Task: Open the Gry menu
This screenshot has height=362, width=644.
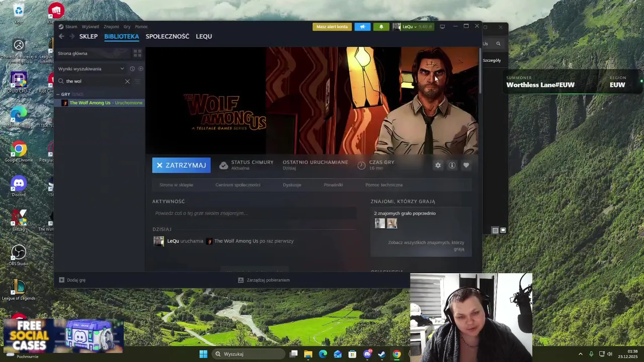Action: click(127, 27)
